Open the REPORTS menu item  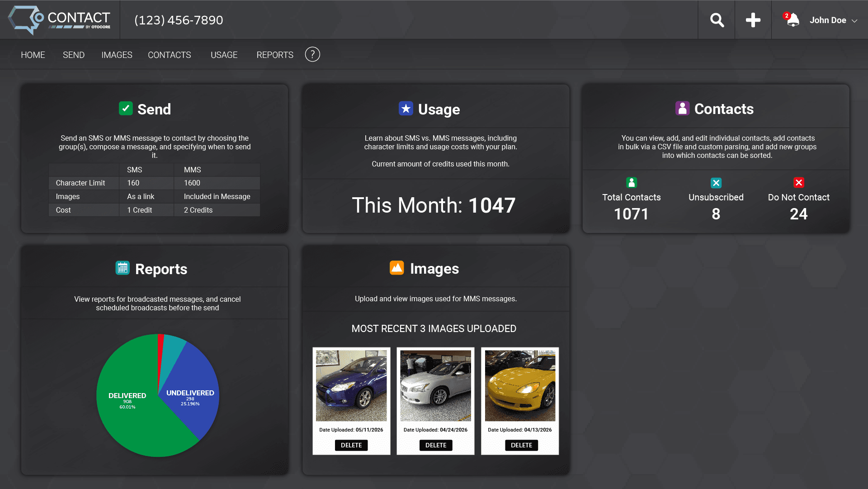pos(275,55)
